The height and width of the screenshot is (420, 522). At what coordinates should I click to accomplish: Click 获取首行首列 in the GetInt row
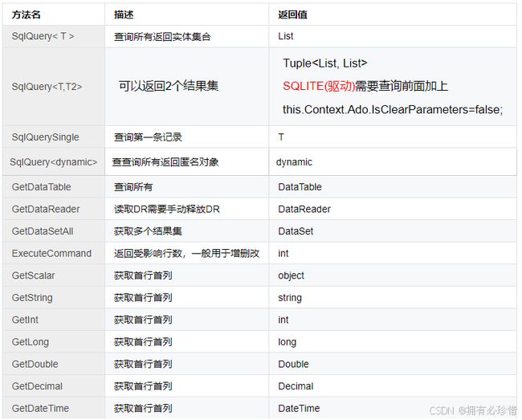(143, 320)
